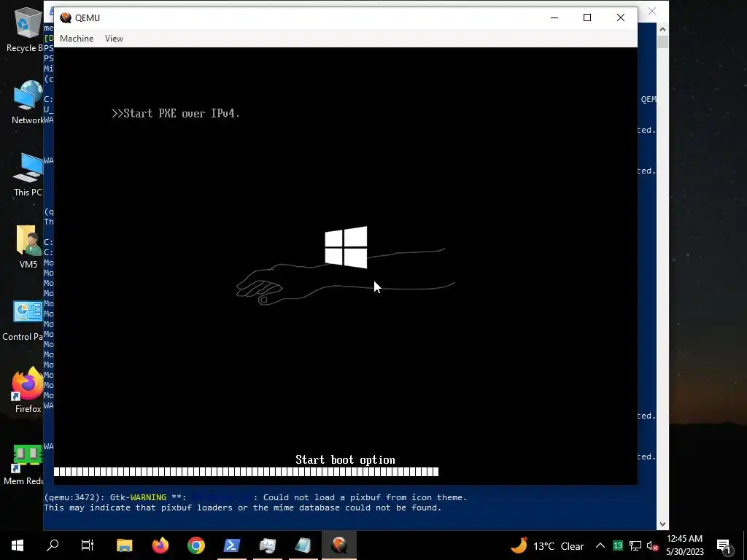Switch to PowerShell on the taskbar
This screenshot has height=560, width=747.
click(x=231, y=545)
